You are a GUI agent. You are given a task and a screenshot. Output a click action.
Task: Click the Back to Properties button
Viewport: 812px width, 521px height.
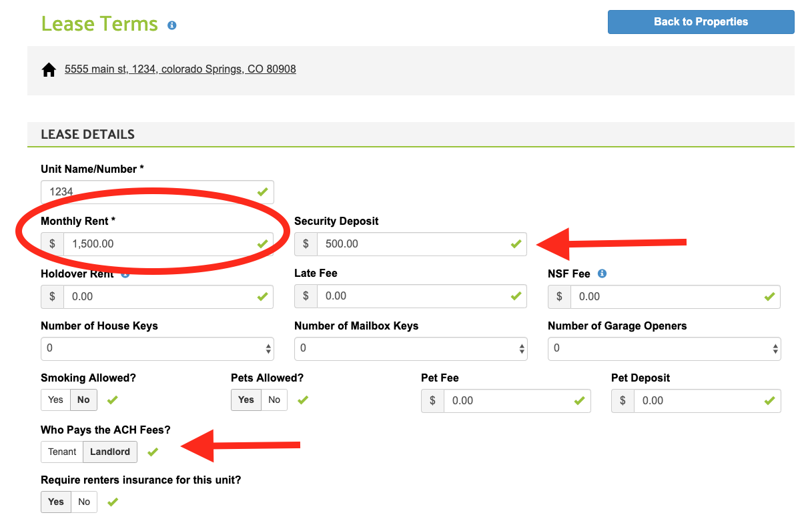(x=701, y=22)
